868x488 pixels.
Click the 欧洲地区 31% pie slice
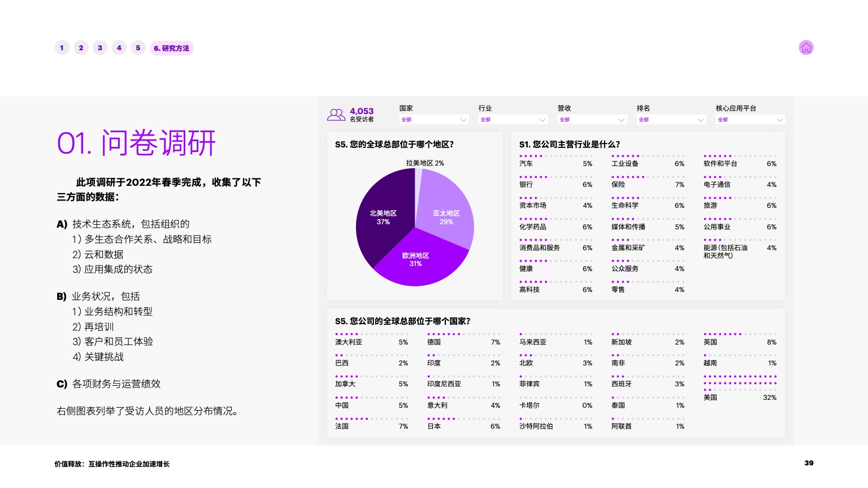[415, 260]
